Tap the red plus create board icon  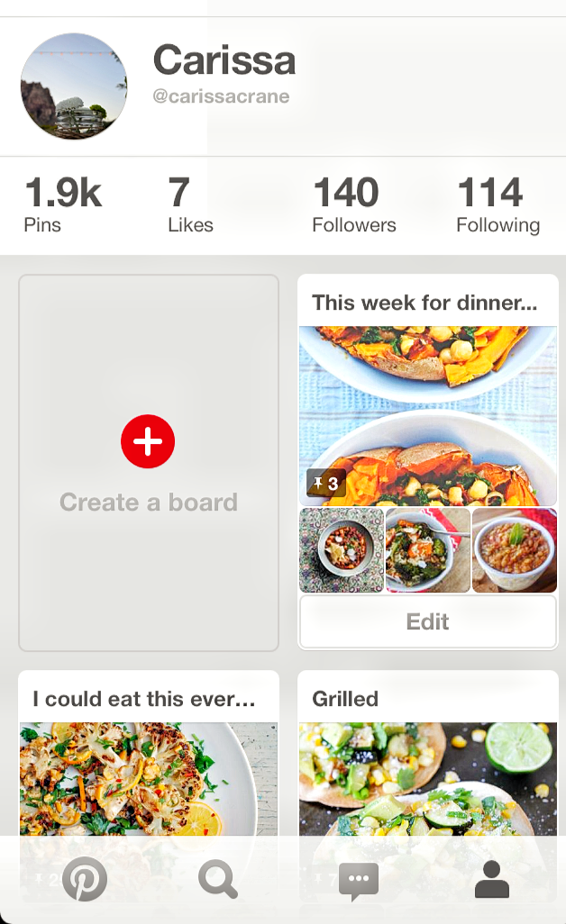148,441
